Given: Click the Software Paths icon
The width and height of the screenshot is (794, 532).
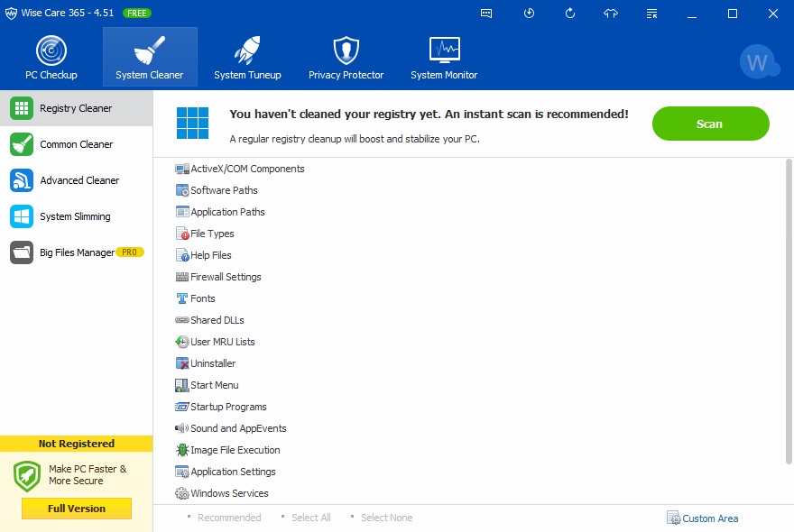Looking at the screenshot, I should coord(181,190).
